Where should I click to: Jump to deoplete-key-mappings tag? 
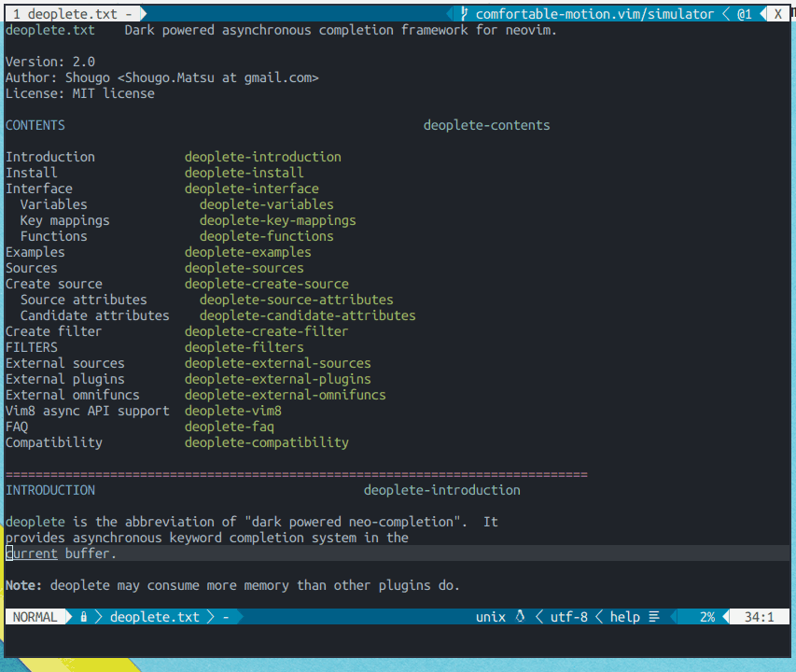pyautogui.click(x=278, y=220)
